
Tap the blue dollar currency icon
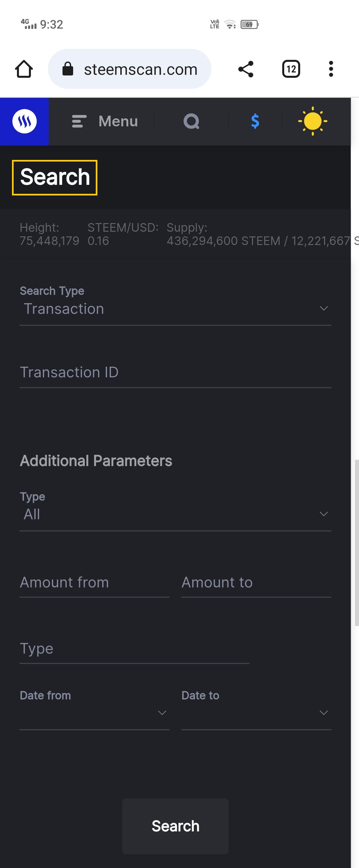point(255,121)
